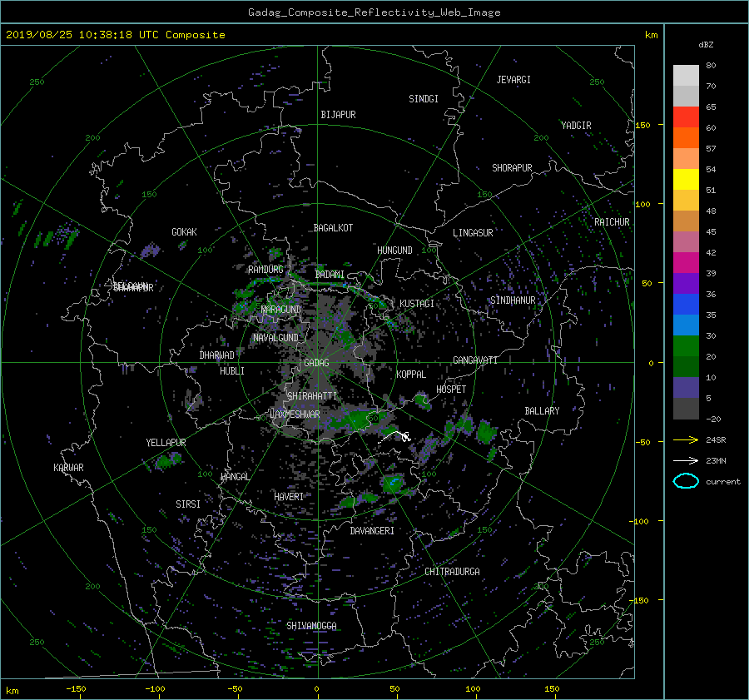The image size is (749, 700).
Task: Click the DAVANGERI city label
Action: (372, 531)
